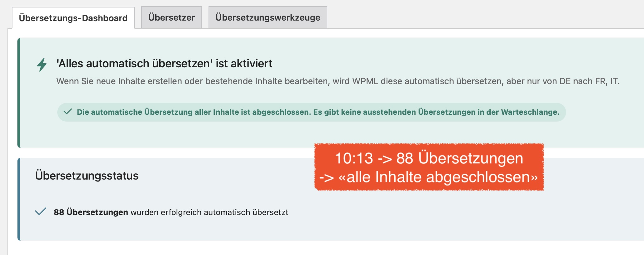Click the 'Alles automatisch übersetzen' ist aktiviert heading
This screenshot has height=255, width=644.
click(164, 64)
